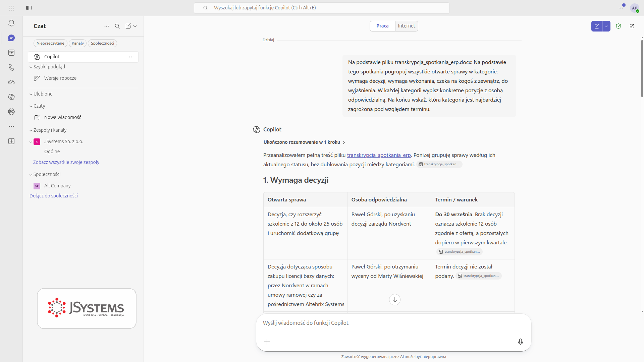Screen dimensions: 644x362
Task: Click Zobacz wszystkie swoje zespoły link
Action: (66, 162)
